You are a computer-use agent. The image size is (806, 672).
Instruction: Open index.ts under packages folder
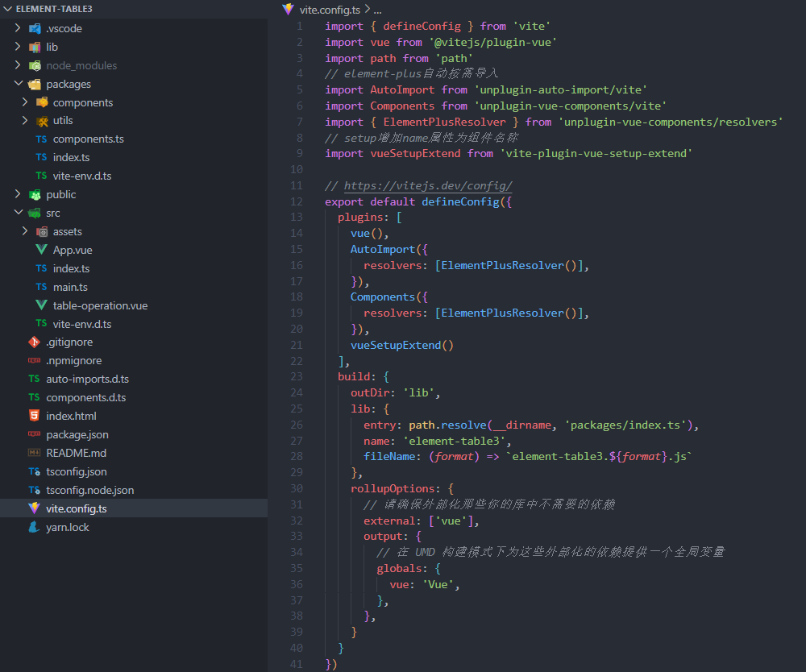[72, 158]
